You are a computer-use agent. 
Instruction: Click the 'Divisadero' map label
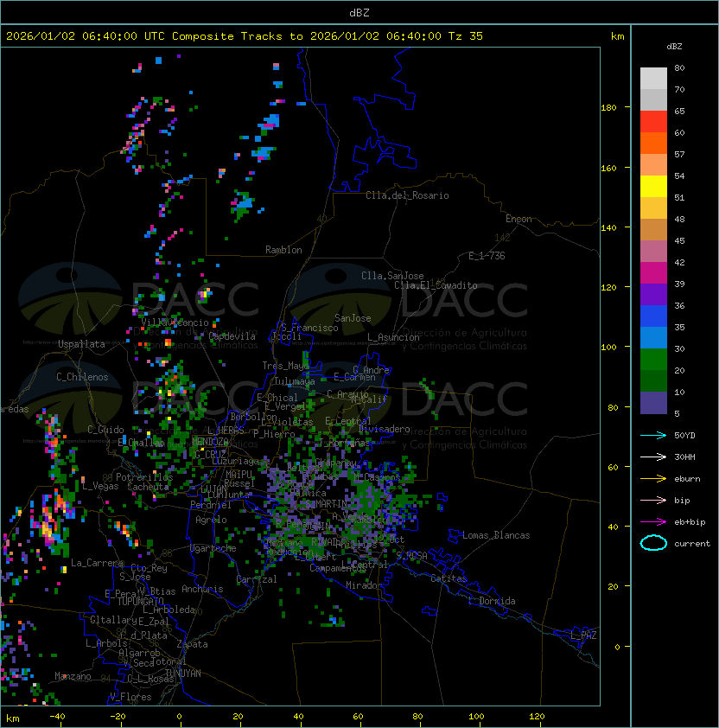385,429
